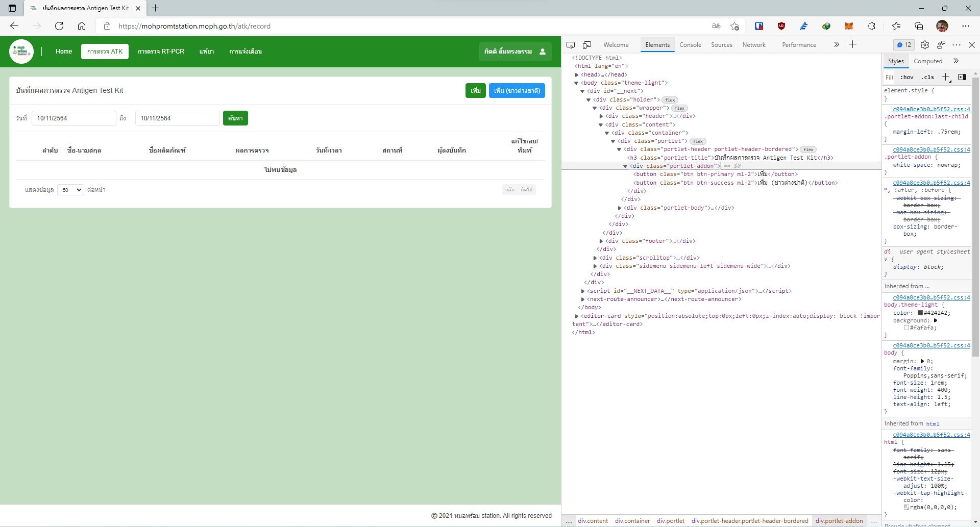This screenshot has width=980, height=527.
Task: Click the start date field
Action: 74,118
